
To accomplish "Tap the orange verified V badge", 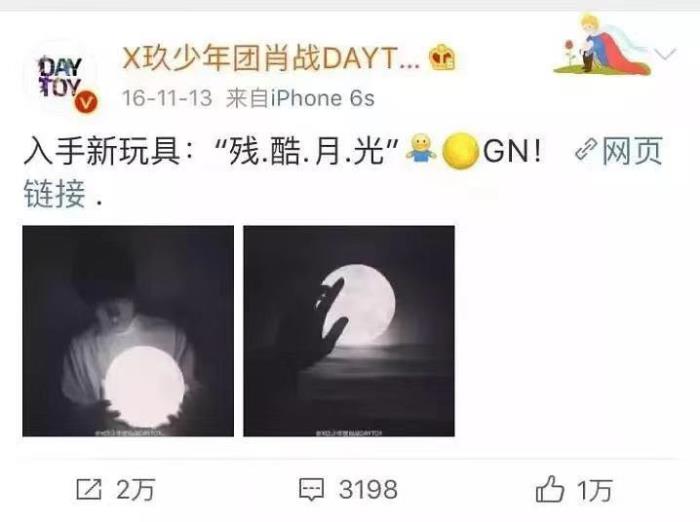I will [x=86, y=102].
